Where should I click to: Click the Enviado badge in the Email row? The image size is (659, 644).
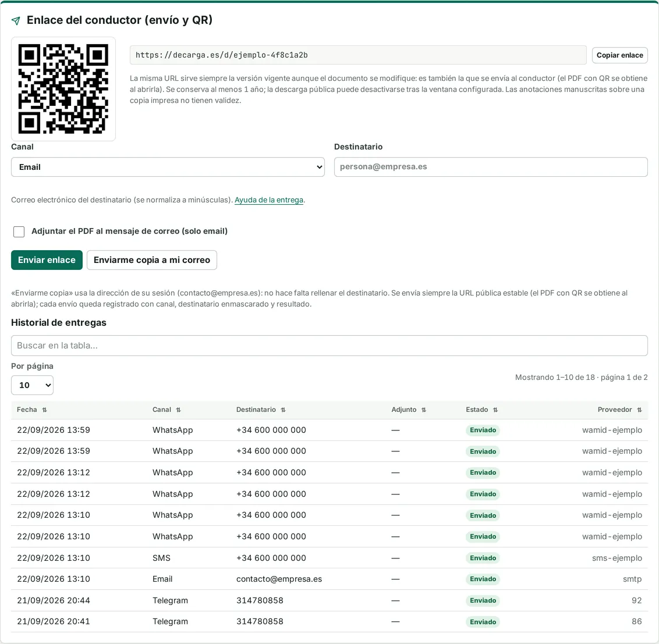tap(483, 579)
